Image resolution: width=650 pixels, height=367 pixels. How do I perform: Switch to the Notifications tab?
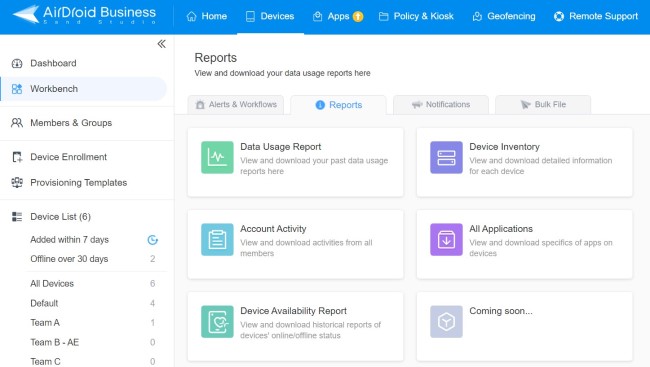pos(441,105)
